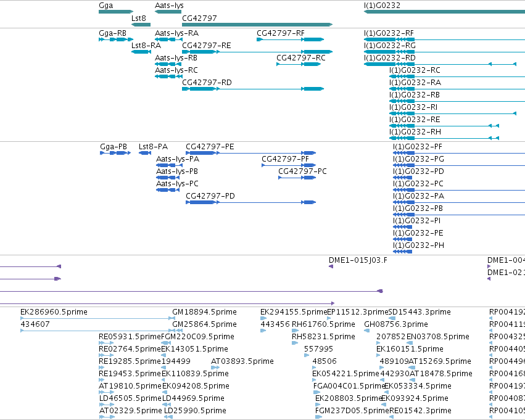
Task: Select l(1)G0232-RF transcript label
Action: 389,33
